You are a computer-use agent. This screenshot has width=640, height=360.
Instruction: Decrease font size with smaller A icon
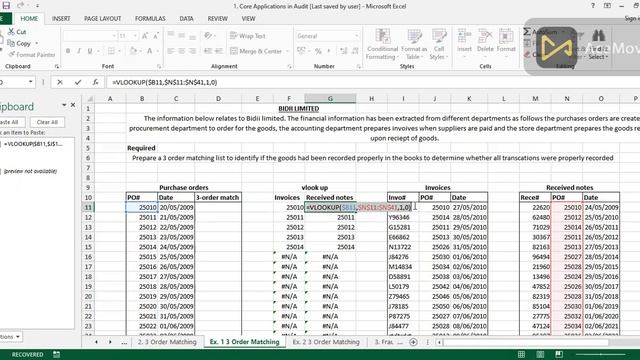156,36
